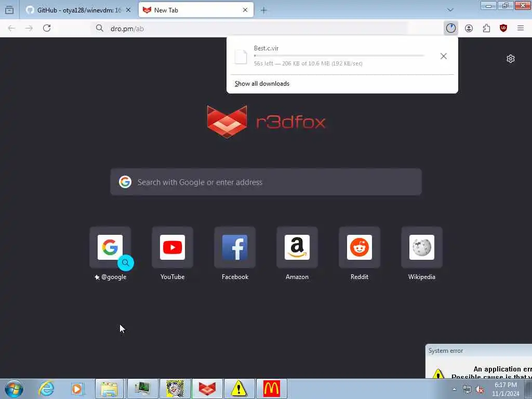
Task: Click the System error dialog title
Action: click(x=445, y=351)
